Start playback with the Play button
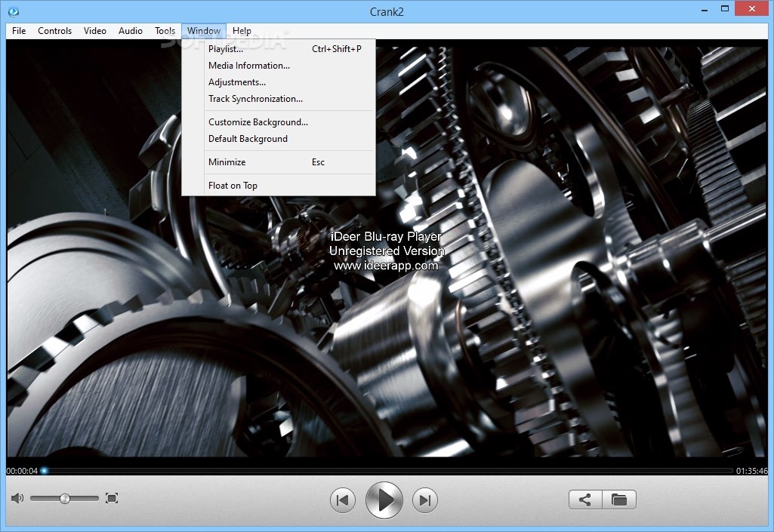This screenshot has height=532, width=774. tap(384, 500)
